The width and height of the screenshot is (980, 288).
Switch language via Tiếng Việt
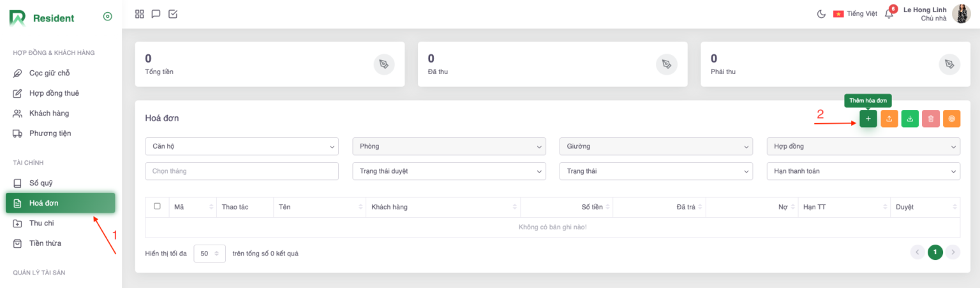coord(855,14)
